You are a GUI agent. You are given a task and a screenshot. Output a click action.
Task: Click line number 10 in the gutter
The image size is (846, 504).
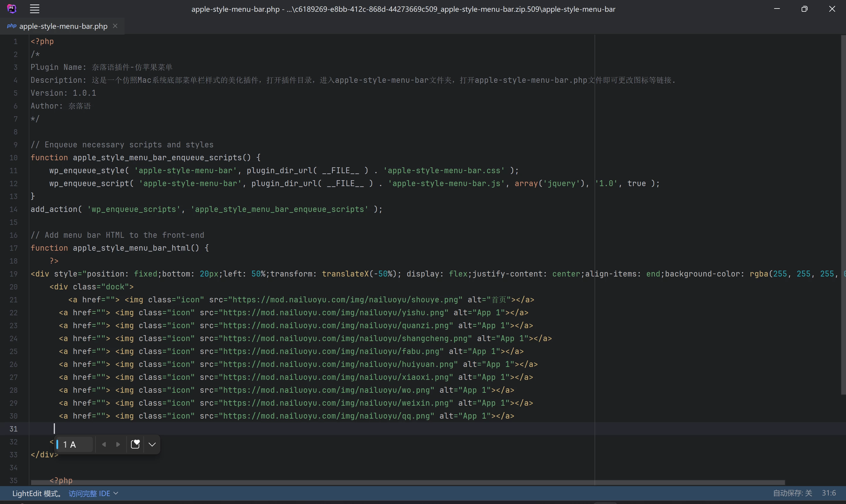coord(14,158)
